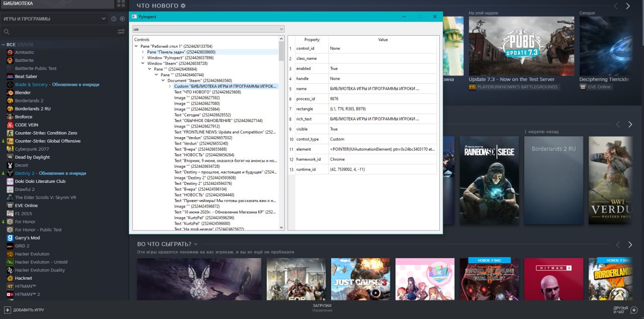Image resolution: width=644 pixels, height=319 pixels.
Task: Select Image "KurtzPel" tree row
Action: [204, 218]
